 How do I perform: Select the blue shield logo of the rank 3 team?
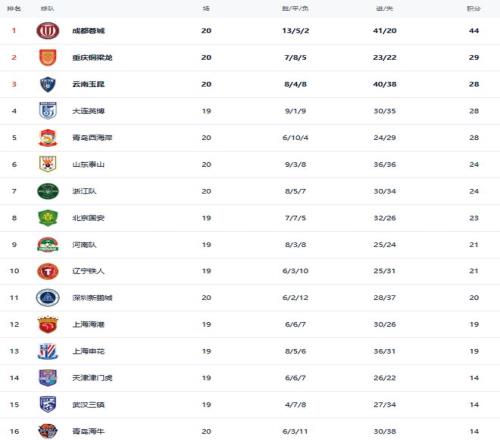point(48,84)
